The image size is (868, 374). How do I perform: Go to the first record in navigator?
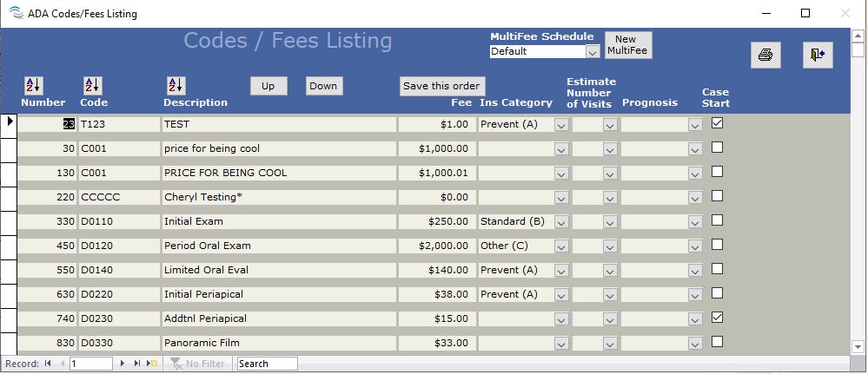coord(48,364)
